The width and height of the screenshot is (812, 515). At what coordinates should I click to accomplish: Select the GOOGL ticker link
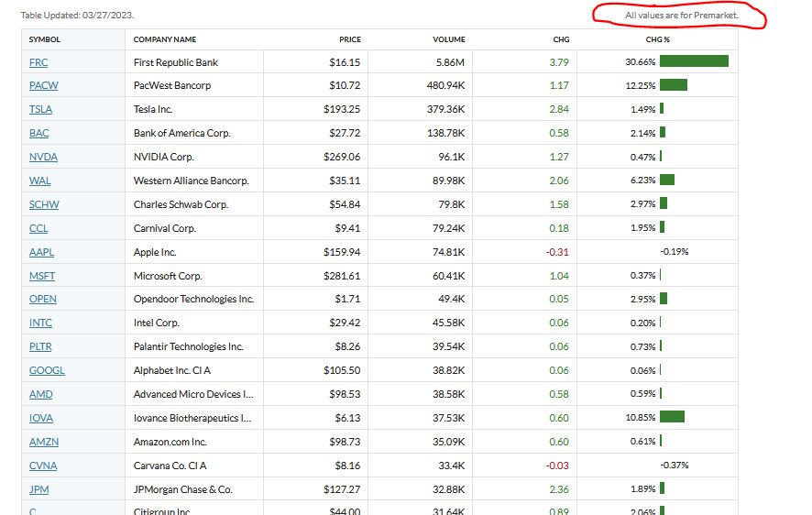point(47,371)
